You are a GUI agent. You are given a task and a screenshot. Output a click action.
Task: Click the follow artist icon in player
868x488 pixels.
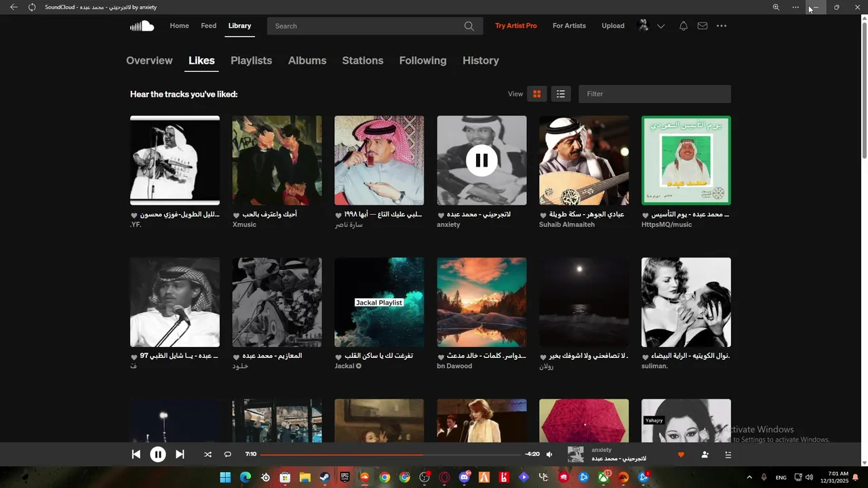[x=705, y=455]
